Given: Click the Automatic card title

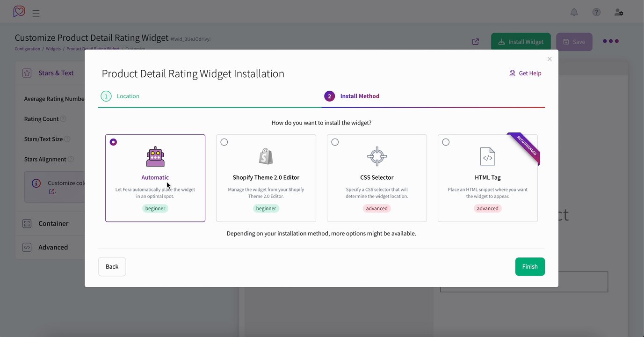Looking at the screenshot, I should tap(155, 177).
